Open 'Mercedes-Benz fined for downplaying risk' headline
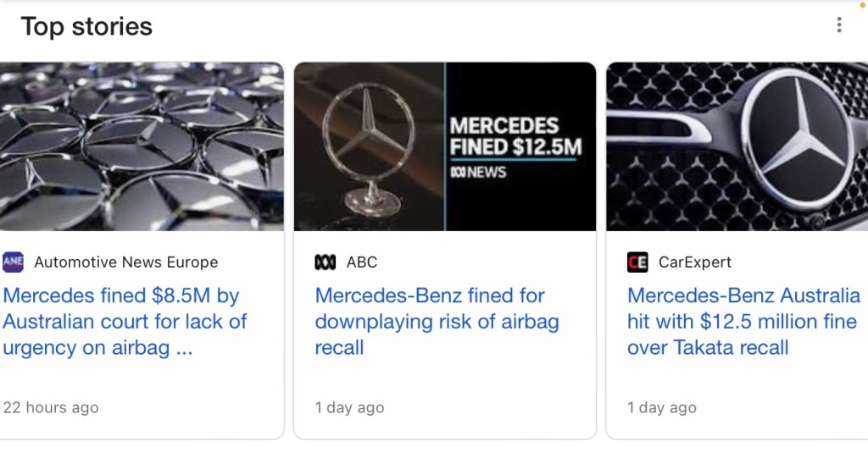868x453 pixels. [x=437, y=322]
